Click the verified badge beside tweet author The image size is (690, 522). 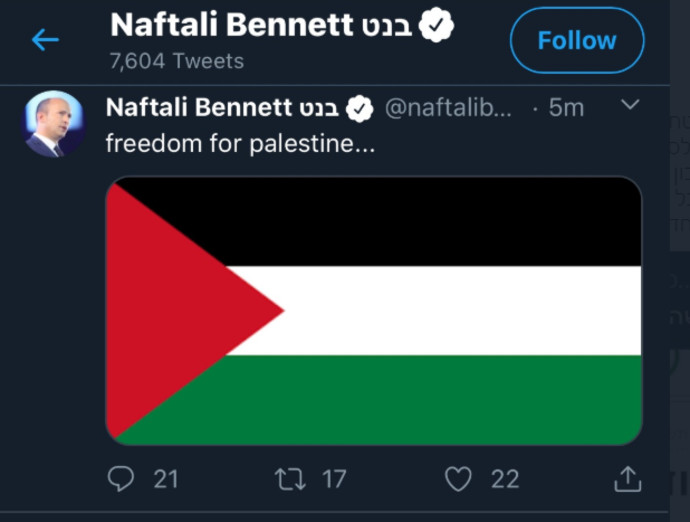tap(359, 108)
